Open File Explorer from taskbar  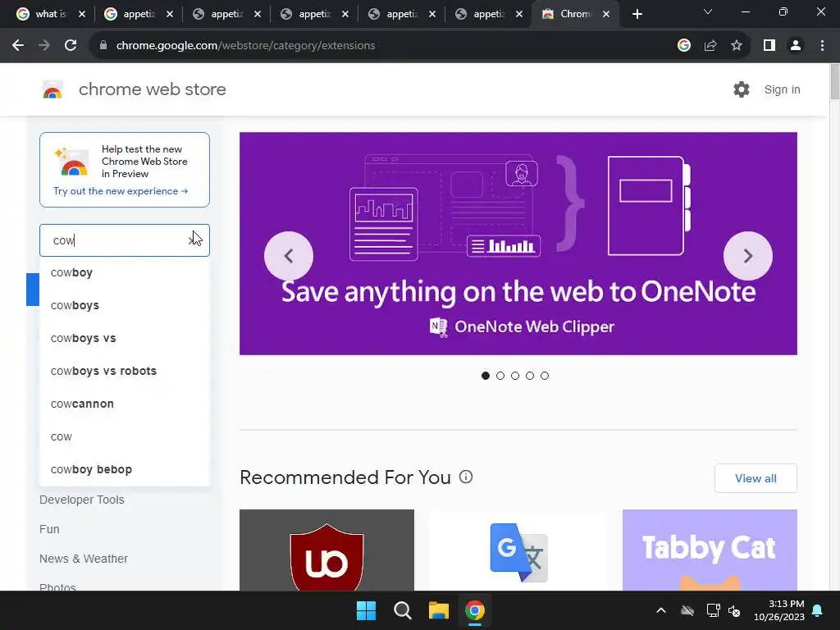[438, 610]
